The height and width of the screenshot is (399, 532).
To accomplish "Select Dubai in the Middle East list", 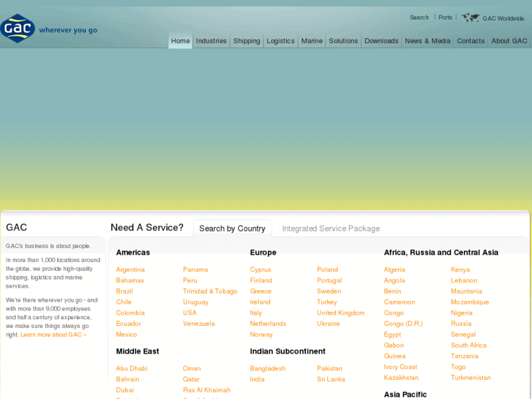I will 125,389.
